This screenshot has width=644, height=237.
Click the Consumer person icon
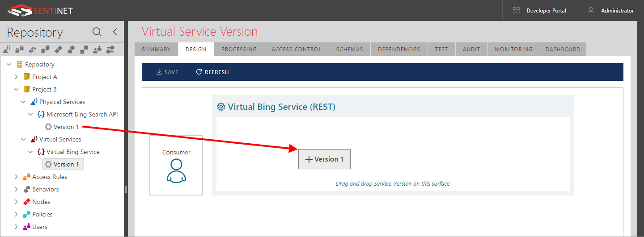coord(176,170)
